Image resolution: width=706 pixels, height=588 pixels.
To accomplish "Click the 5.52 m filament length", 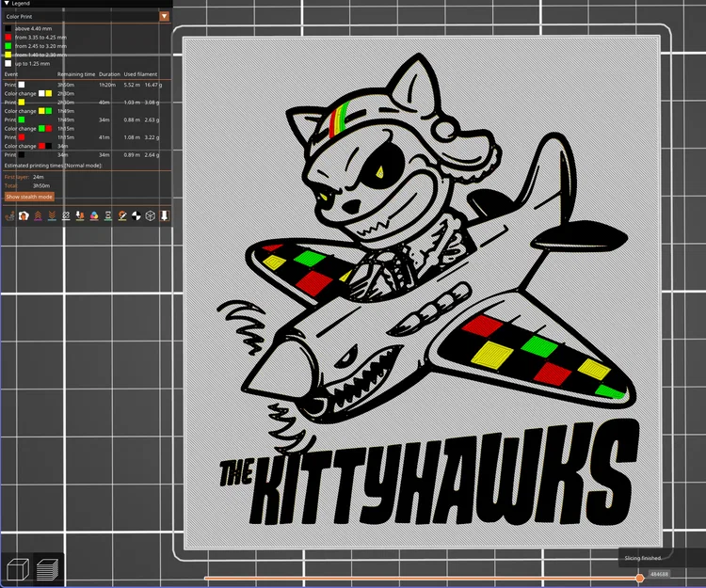I will tap(132, 85).
